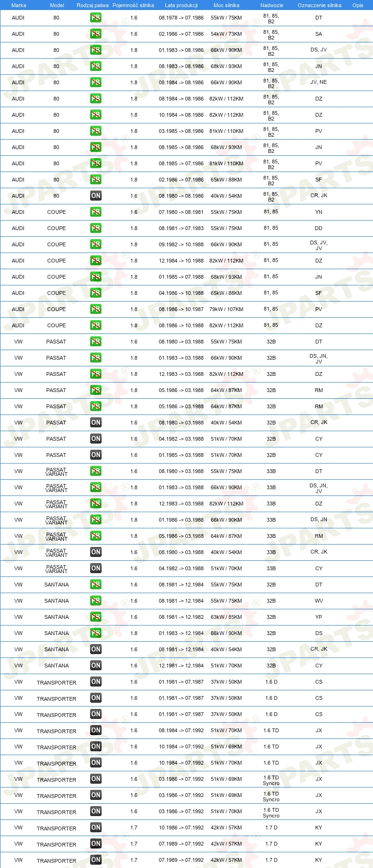Screen dimensions: 373x868
Task: Click the petrol icon in Audi Coupe 79kW PV row
Action: 96,309
